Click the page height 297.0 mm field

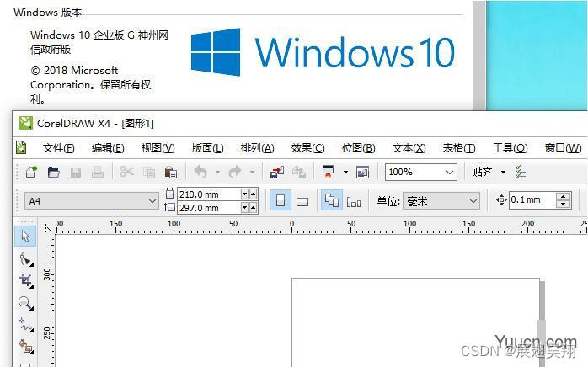tap(209, 208)
